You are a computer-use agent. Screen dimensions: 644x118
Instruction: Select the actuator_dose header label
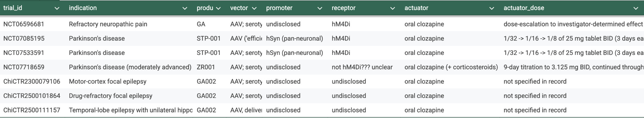coord(524,8)
